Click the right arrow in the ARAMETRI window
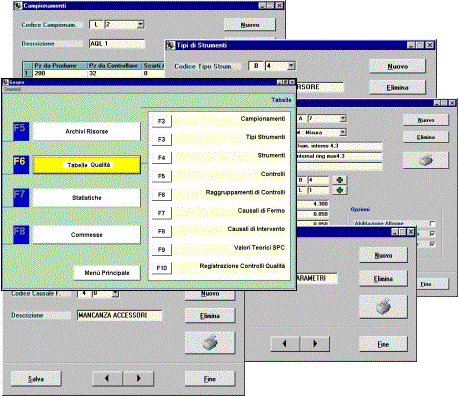 [x=315, y=344]
